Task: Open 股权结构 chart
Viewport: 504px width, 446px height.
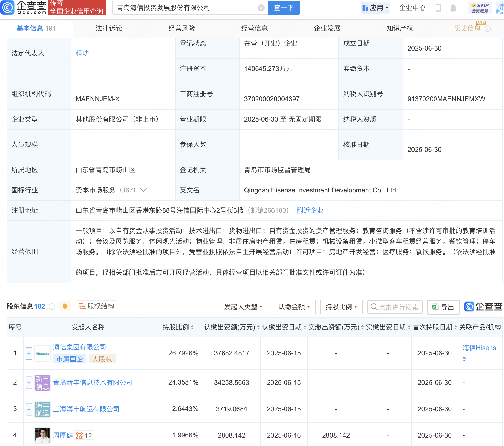Action: point(96,306)
